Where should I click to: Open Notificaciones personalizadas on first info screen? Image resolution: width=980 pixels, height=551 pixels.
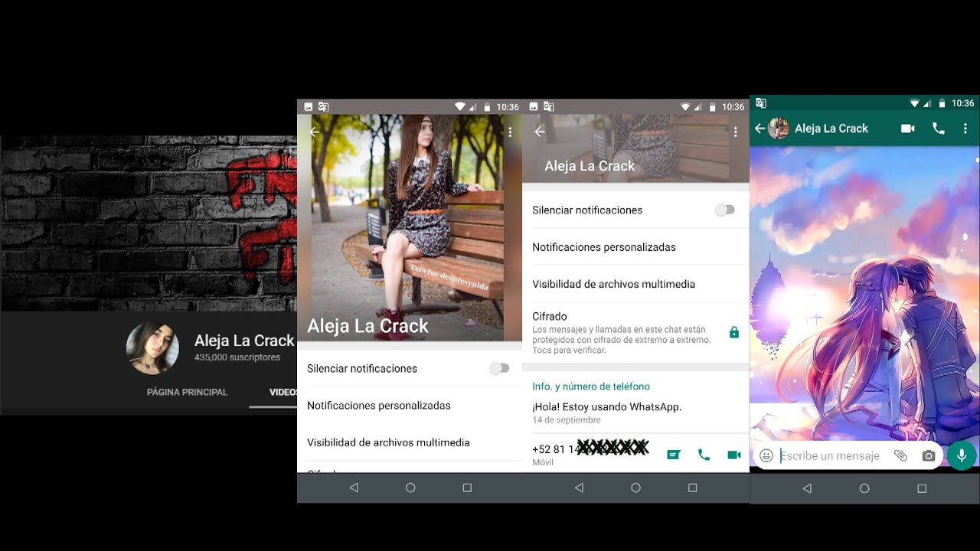410,406
